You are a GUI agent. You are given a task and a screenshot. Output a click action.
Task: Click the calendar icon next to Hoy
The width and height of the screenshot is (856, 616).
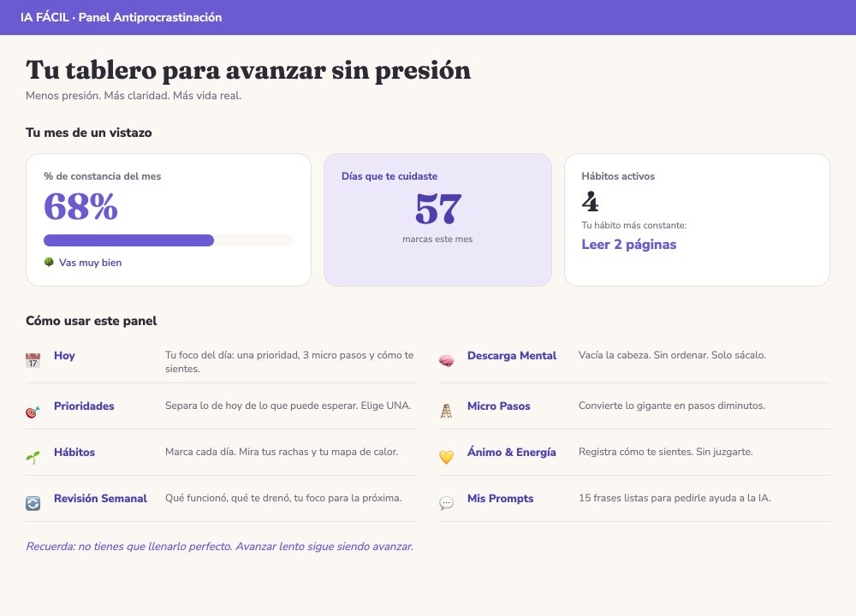coord(33,361)
